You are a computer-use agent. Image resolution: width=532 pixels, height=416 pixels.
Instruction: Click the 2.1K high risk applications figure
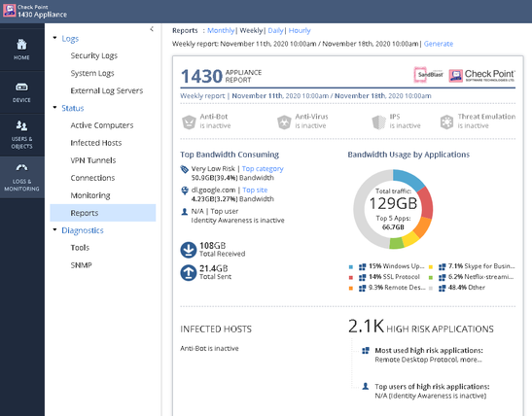pyautogui.click(x=366, y=327)
